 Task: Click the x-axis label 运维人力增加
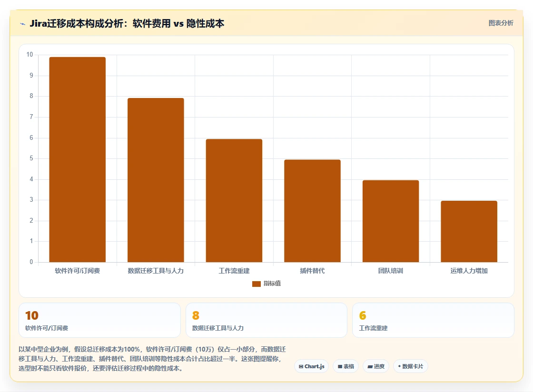[469, 271]
